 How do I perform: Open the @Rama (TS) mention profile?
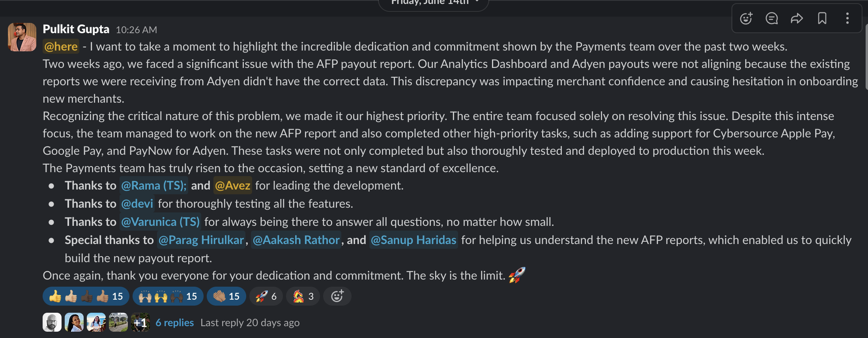coord(153,186)
